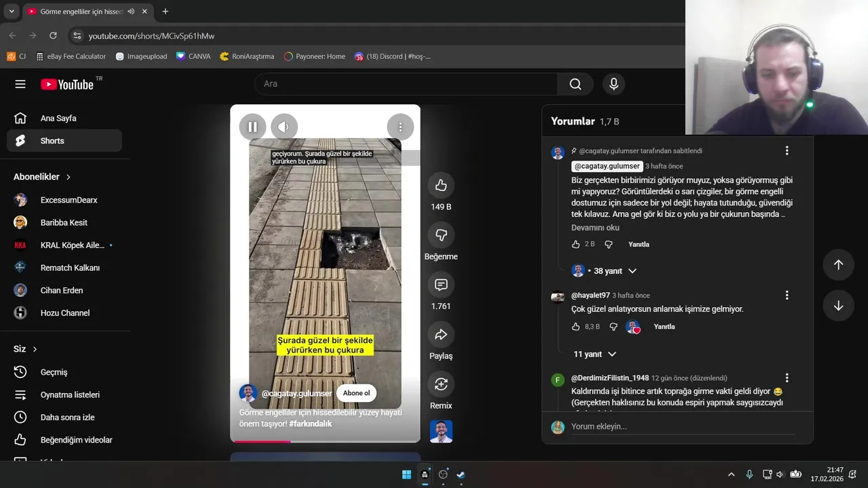This screenshot has height=488, width=868.
Task: Like the hayalet97 comment with 8,3 B
Action: [576, 327]
